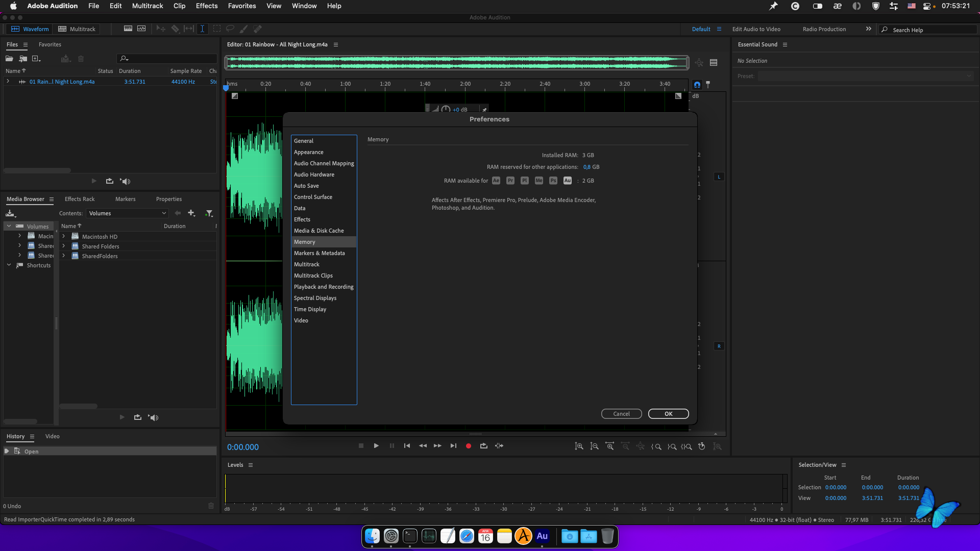Select the Time Selection tool
The width and height of the screenshot is (980, 551).
[202, 29]
